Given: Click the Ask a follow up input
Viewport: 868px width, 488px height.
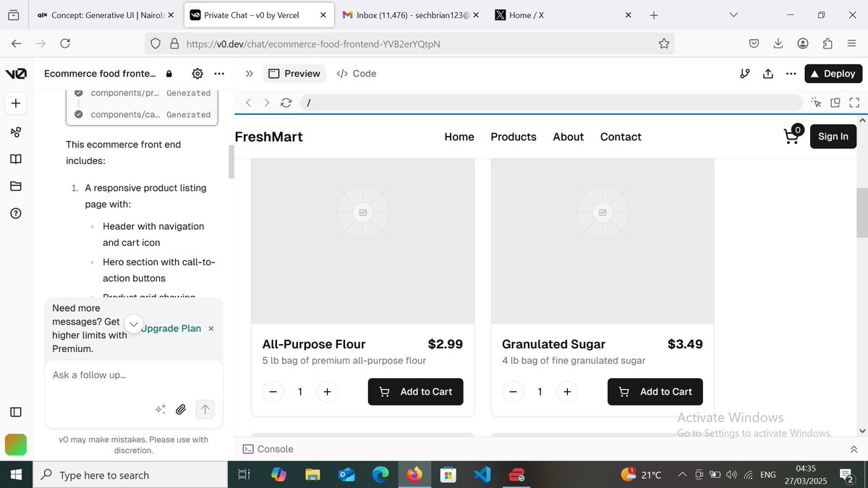Looking at the screenshot, I should pyautogui.click(x=134, y=375).
